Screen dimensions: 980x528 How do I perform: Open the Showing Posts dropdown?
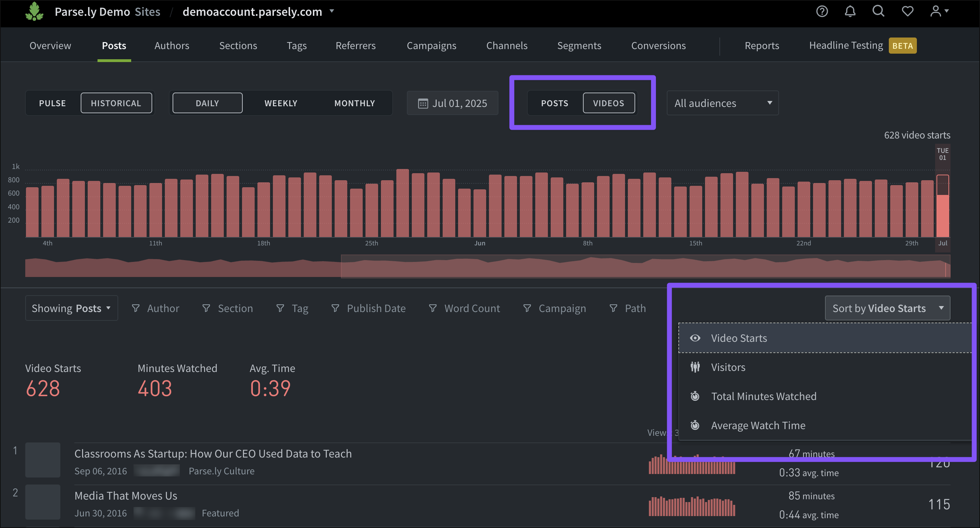pyautogui.click(x=72, y=308)
